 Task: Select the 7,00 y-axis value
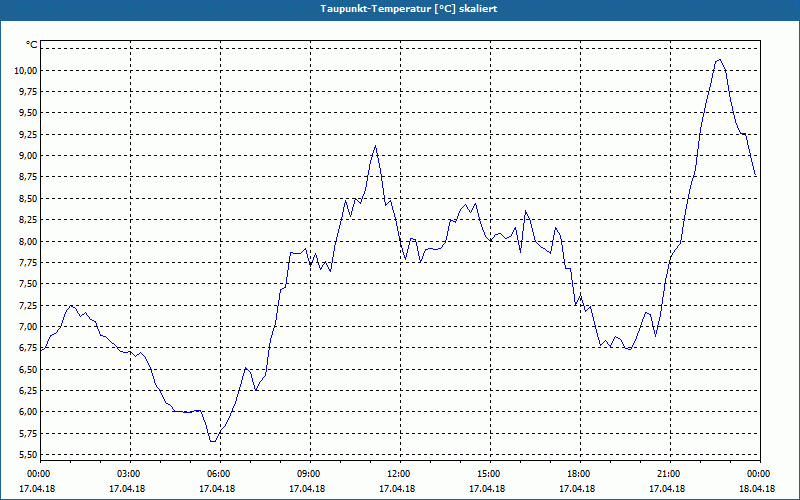(x=27, y=327)
